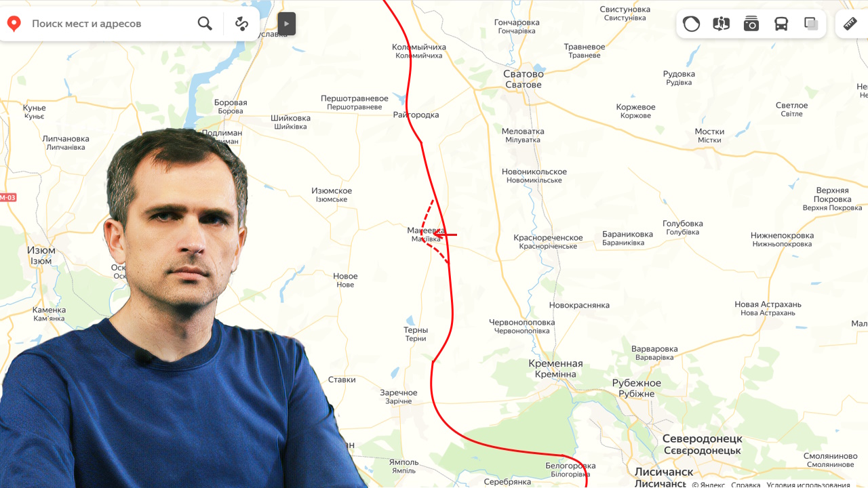Click the red Yandex location pin logo
868x488 pixels.
coord(14,24)
